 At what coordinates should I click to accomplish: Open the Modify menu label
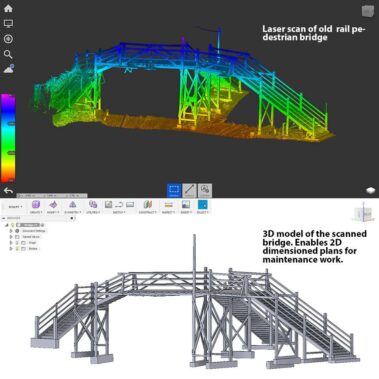click(x=53, y=212)
